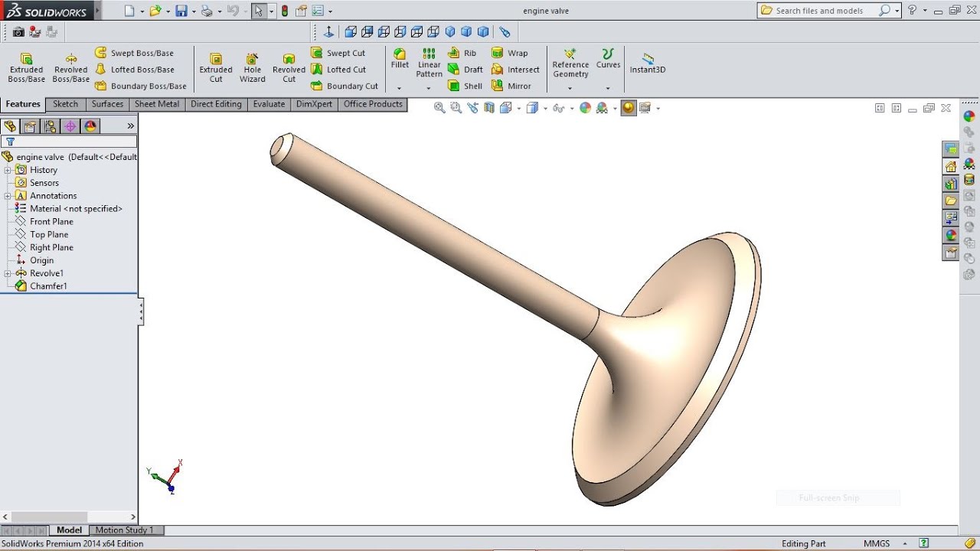Toggle RealView Graphics gold sphere button

(x=629, y=108)
